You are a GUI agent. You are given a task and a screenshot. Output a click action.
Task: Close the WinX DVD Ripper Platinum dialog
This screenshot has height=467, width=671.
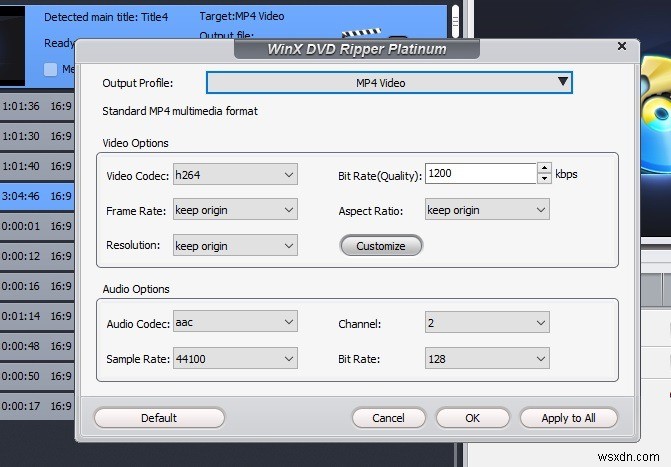click(x=622, y=46)
